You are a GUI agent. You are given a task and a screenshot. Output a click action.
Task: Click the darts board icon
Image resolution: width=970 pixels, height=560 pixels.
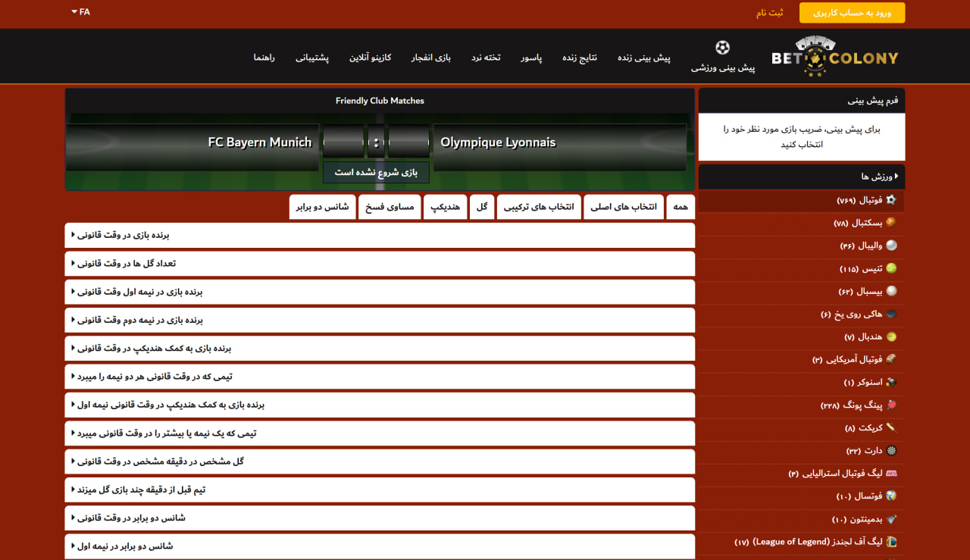(891, 450)
